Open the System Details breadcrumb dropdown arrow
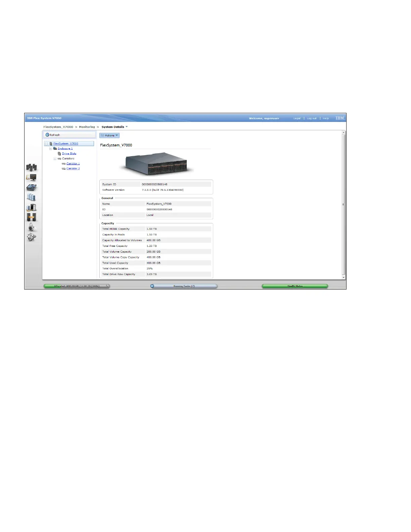The image size is (411, 532). [127, 127]
